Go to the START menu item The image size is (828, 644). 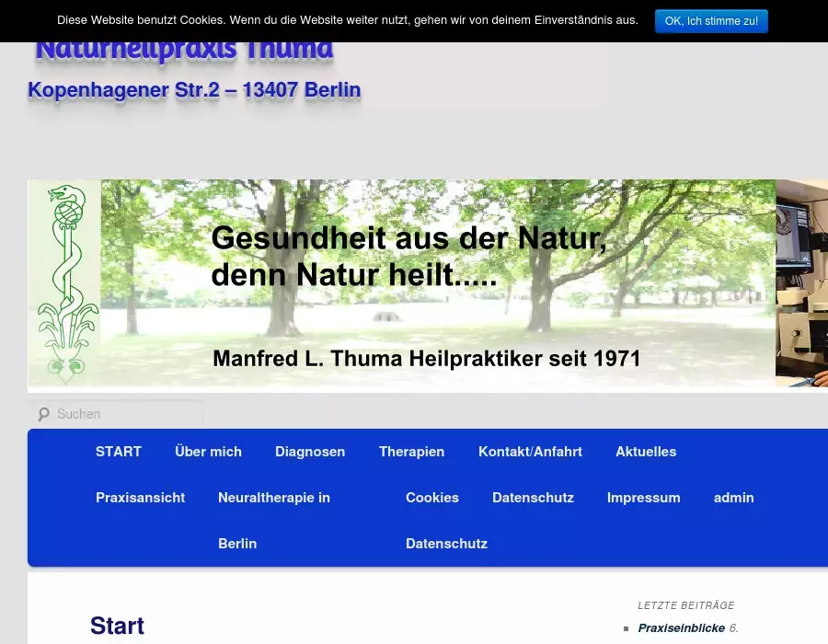click(119, 452)
